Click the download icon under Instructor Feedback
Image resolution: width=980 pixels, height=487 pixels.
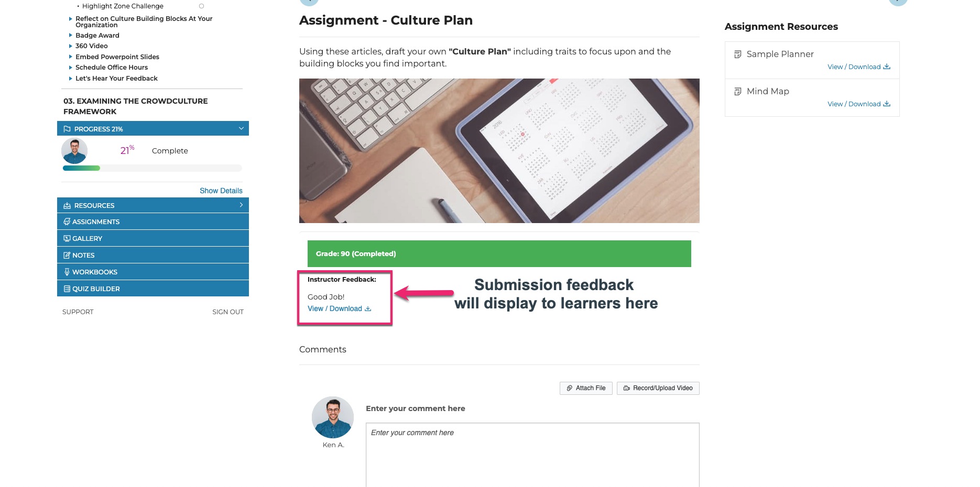coord(368,309)
